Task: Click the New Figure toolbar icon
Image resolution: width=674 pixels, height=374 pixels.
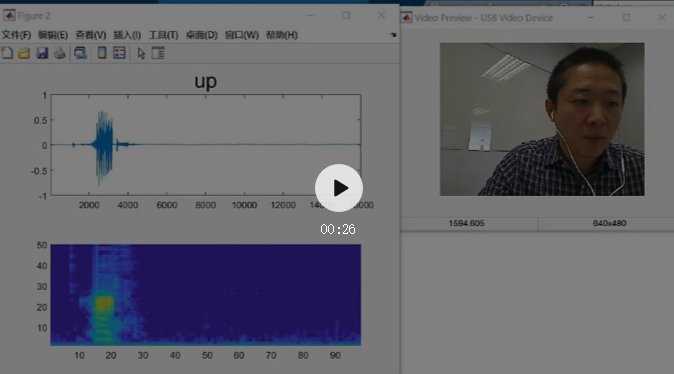Action: tap(7, 53)
